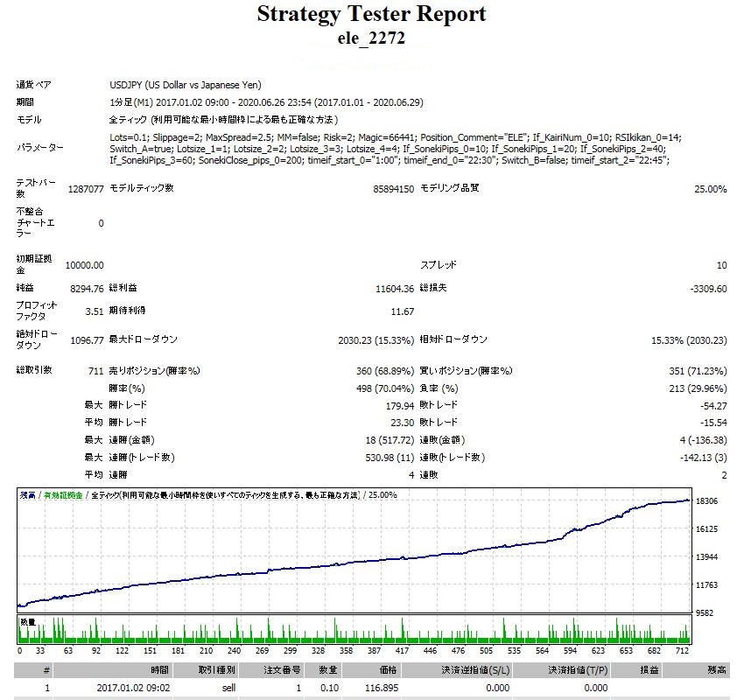Screen dimensions: 744x700
Task: Select the gross profit 11604.36 value
Action: tap(395, 289)
